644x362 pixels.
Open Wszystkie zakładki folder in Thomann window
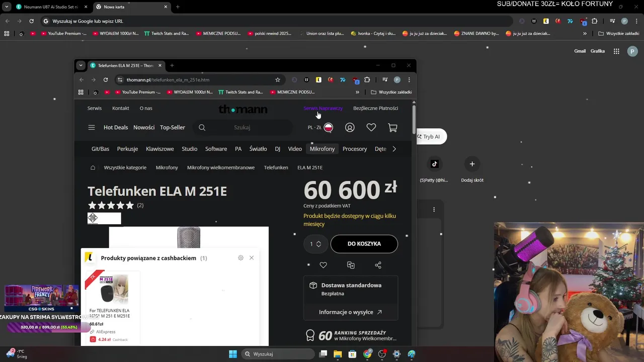[391, 93]
